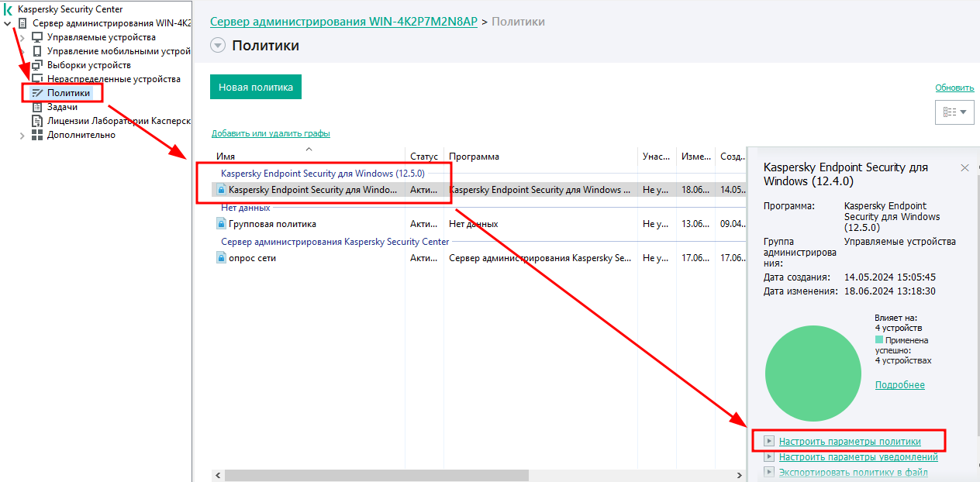
Task: Open the Политики node in the tree
Action: (x=69, y=93)
